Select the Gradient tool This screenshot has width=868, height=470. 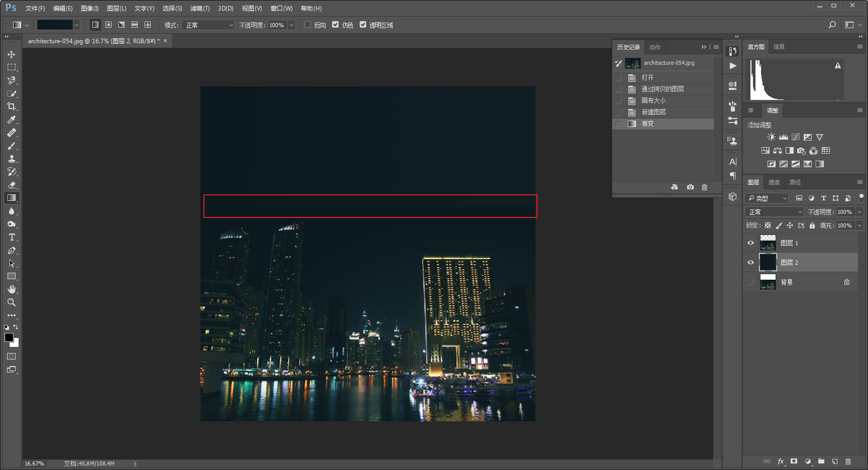[12, 198]
